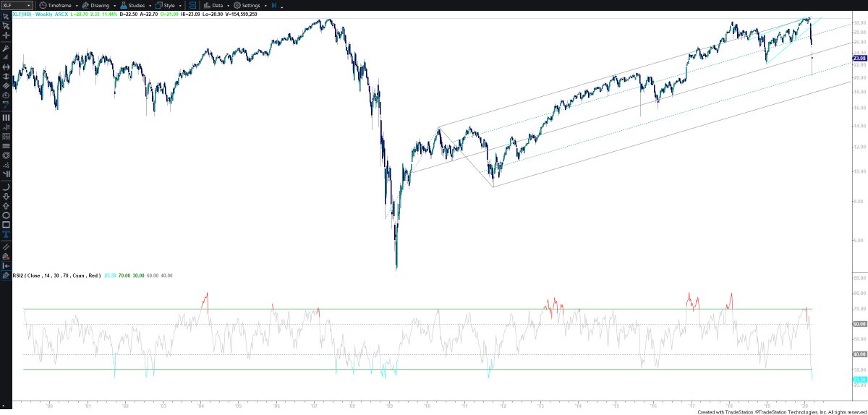
Task: Select the time cycle circle tool
Action: [x=6, y=95]
